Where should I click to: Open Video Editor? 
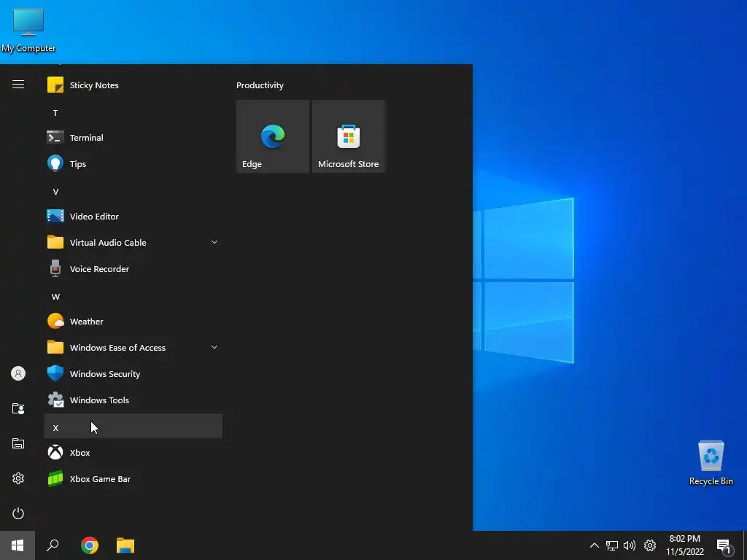pyautogui.click(x=133, y=216)
